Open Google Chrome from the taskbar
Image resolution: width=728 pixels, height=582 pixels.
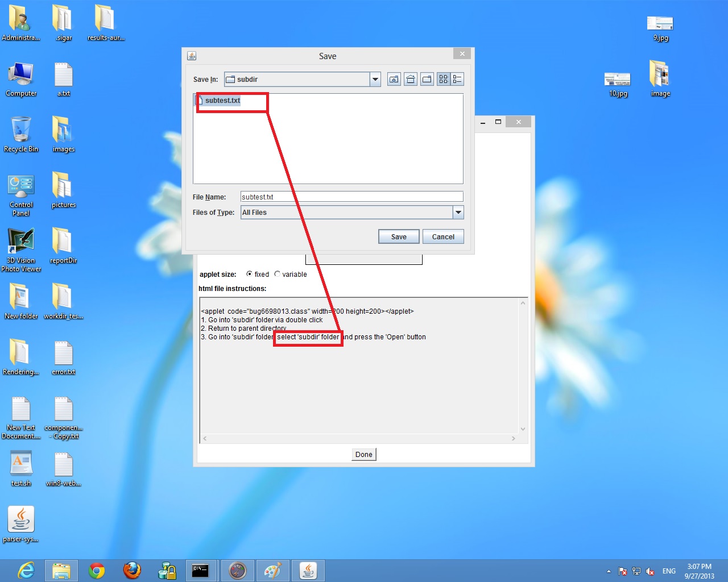coord(97,571)
